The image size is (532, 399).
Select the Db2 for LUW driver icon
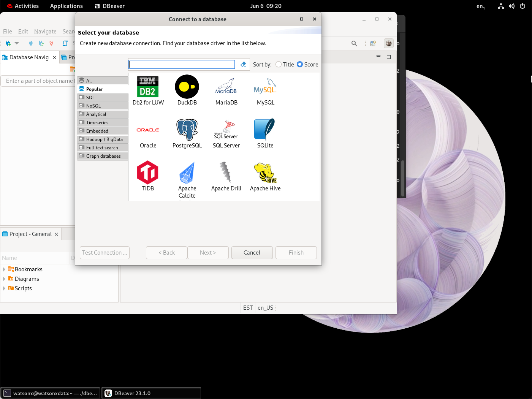148,87
